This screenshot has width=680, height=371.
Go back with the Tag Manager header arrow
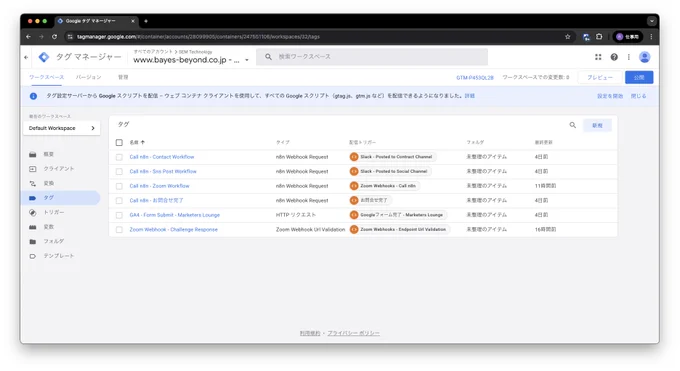26,57
